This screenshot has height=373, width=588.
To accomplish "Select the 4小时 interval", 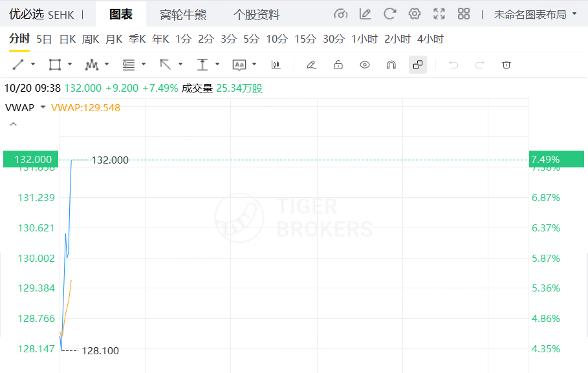I will (431, 39).
